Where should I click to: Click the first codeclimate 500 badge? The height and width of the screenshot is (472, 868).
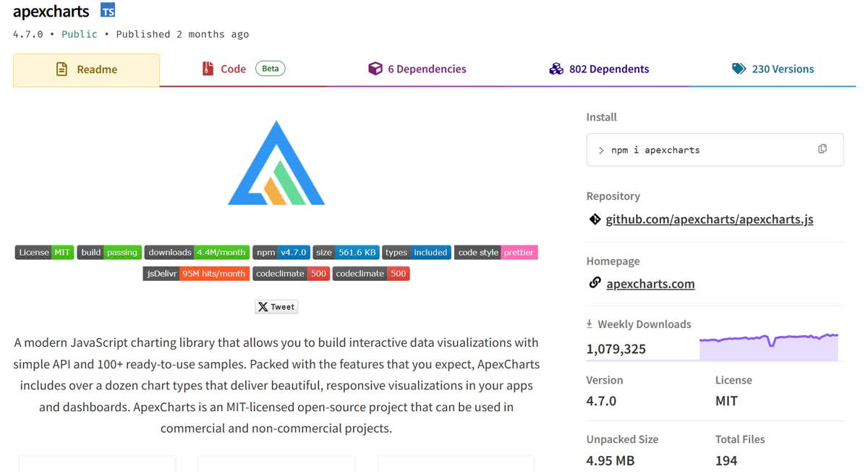pyautogui.click(x=292, y=274)
